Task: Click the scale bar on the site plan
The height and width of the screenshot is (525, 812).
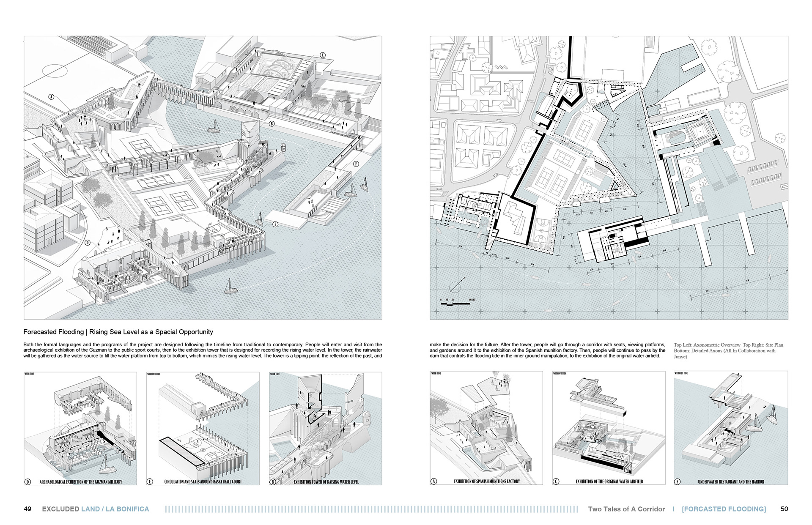Action: tap(456, 303)
